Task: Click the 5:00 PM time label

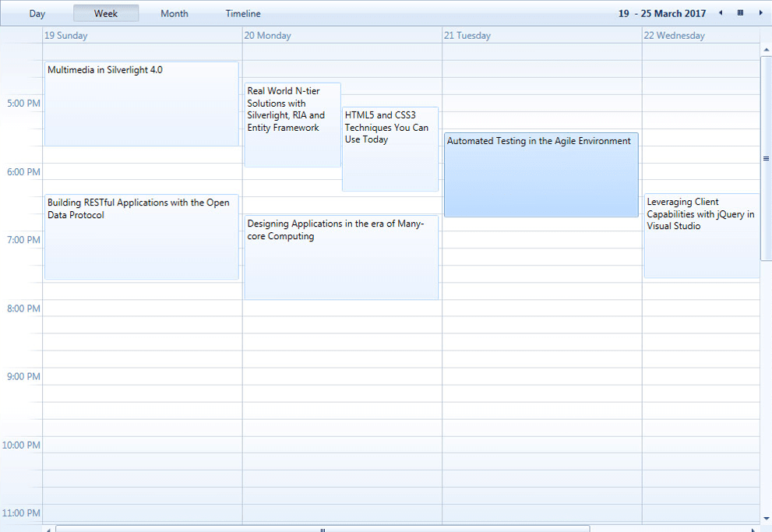Action: (23, 104)
